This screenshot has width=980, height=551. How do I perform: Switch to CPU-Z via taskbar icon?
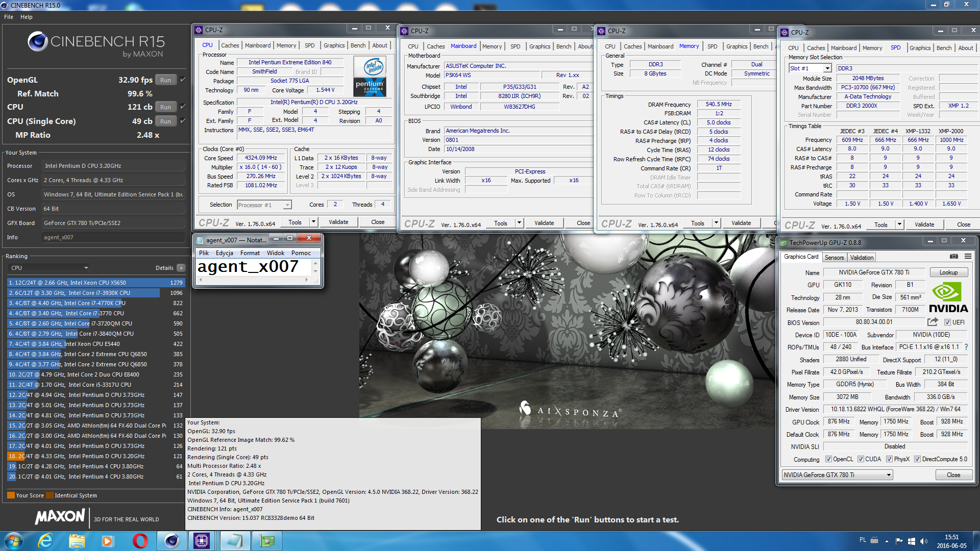click(202, 541)
